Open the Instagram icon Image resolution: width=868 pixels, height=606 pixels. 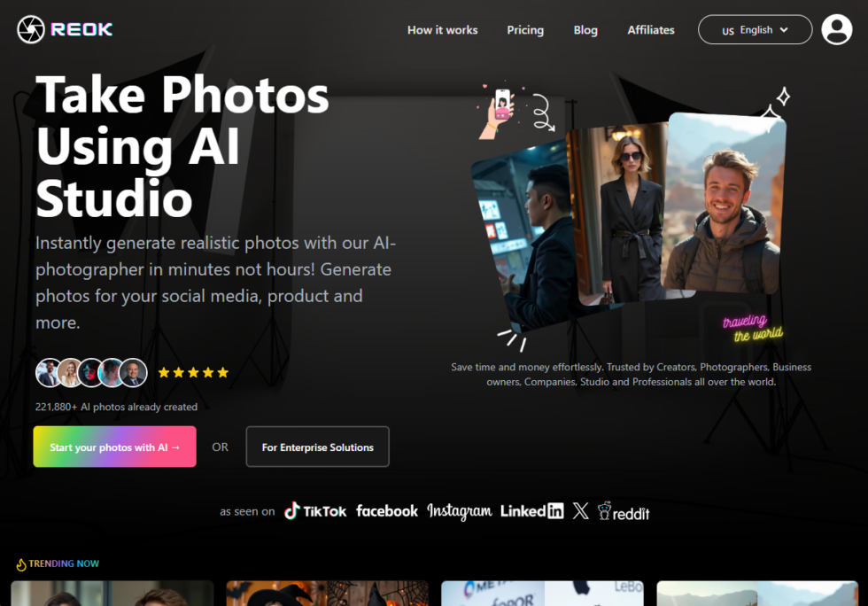[460, 510]
